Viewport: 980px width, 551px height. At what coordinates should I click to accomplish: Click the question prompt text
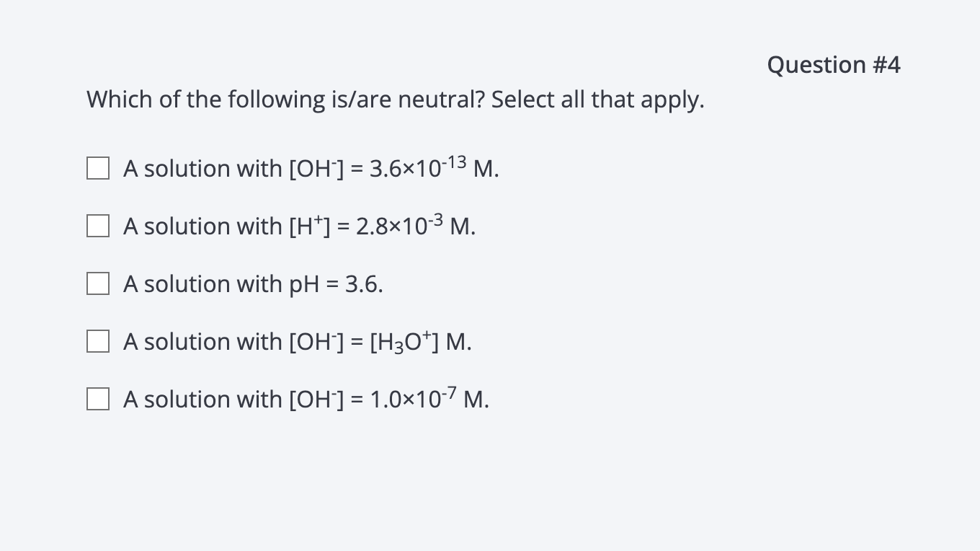(x=395, y=100)
